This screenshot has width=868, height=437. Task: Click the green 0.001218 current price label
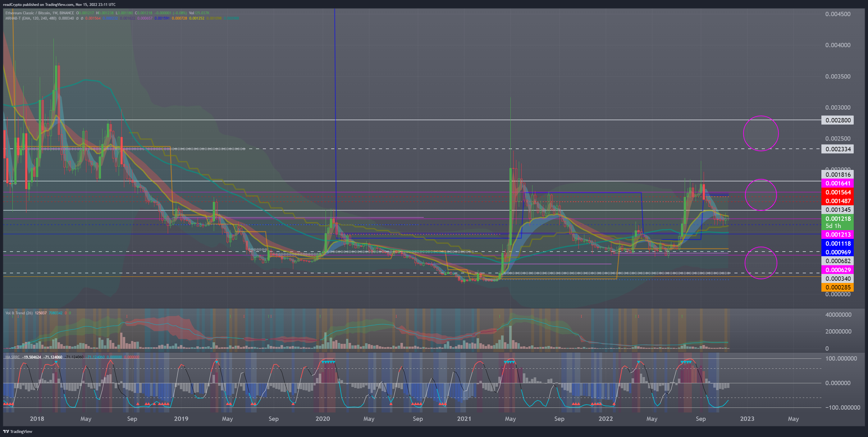pyautogui.click(x=838, y=219)
